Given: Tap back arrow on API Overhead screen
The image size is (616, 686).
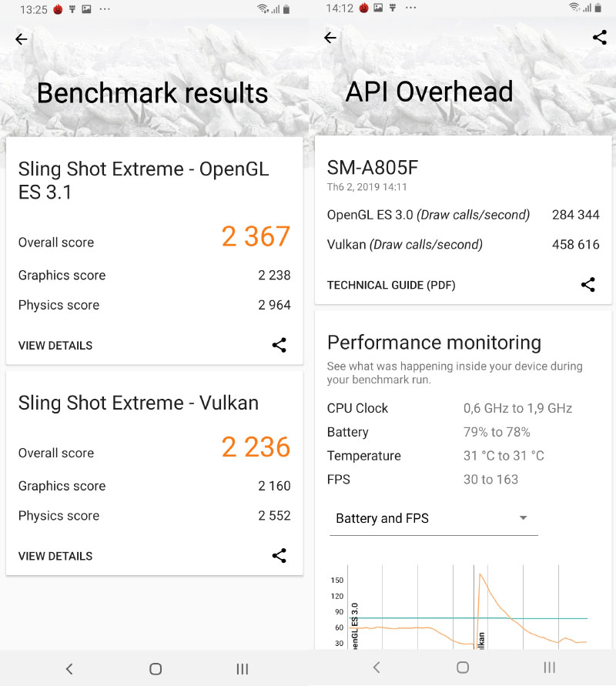Looking at the screenshot, I should pyautogui.click(x=330, y=38).
